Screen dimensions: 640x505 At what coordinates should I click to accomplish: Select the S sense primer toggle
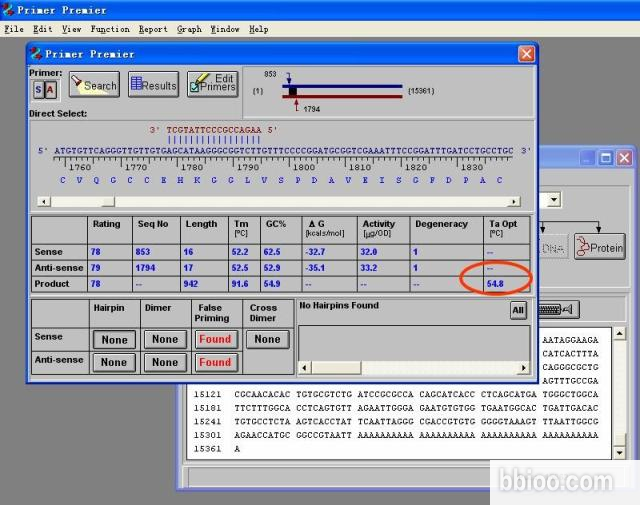click(38, 90)
